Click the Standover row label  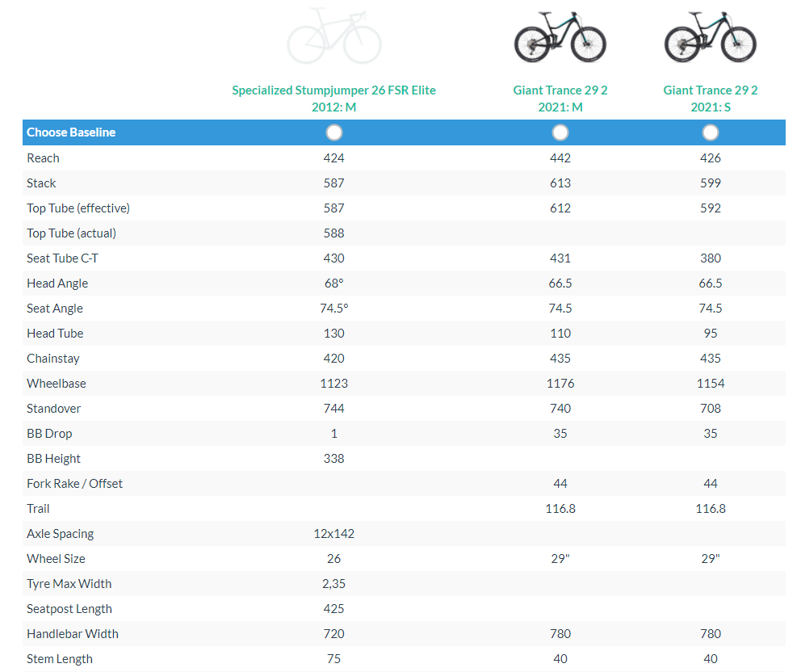coord(53,409)
